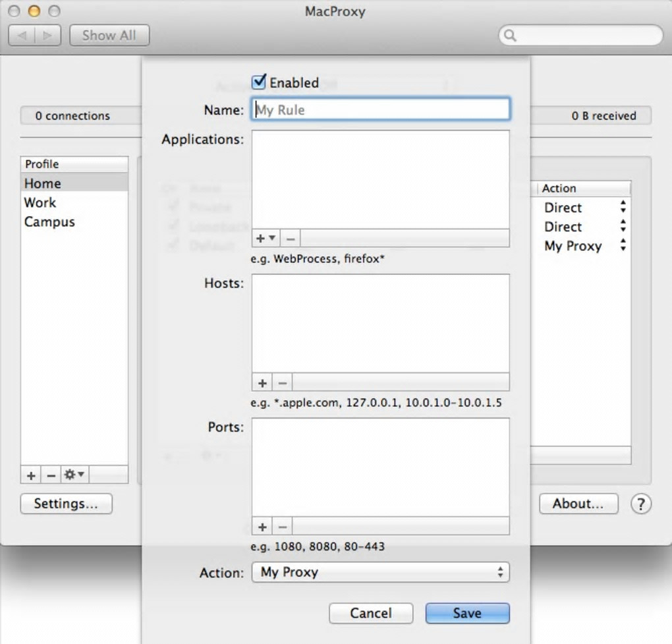Select the Work profile
Screen dimensions: 672x644
[74, 202]
